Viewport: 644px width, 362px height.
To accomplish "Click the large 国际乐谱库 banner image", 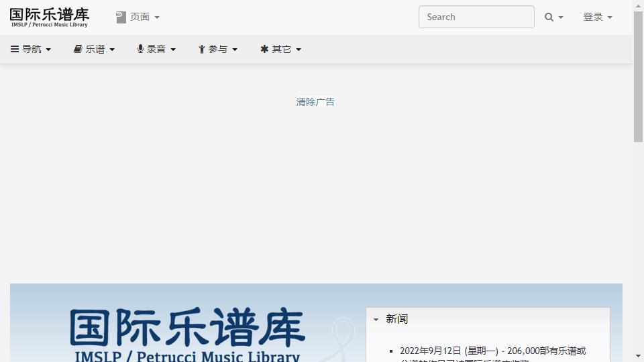I will 187,335.
